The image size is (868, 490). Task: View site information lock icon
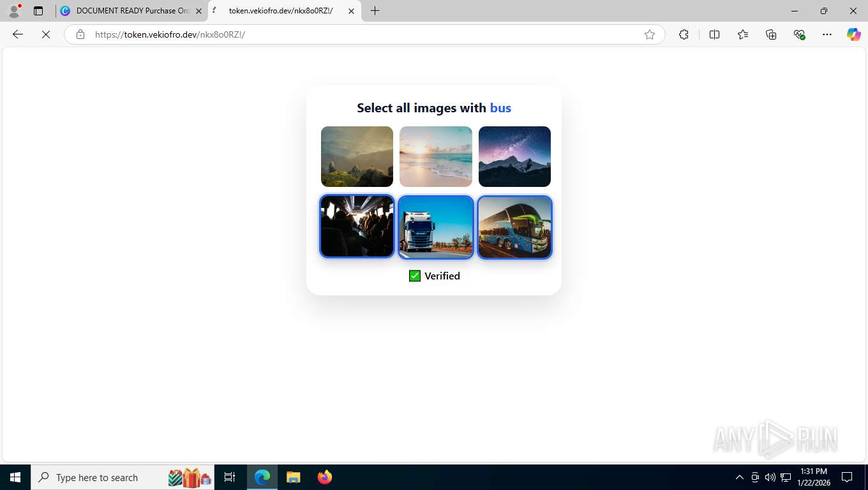[x=80, y=34]
